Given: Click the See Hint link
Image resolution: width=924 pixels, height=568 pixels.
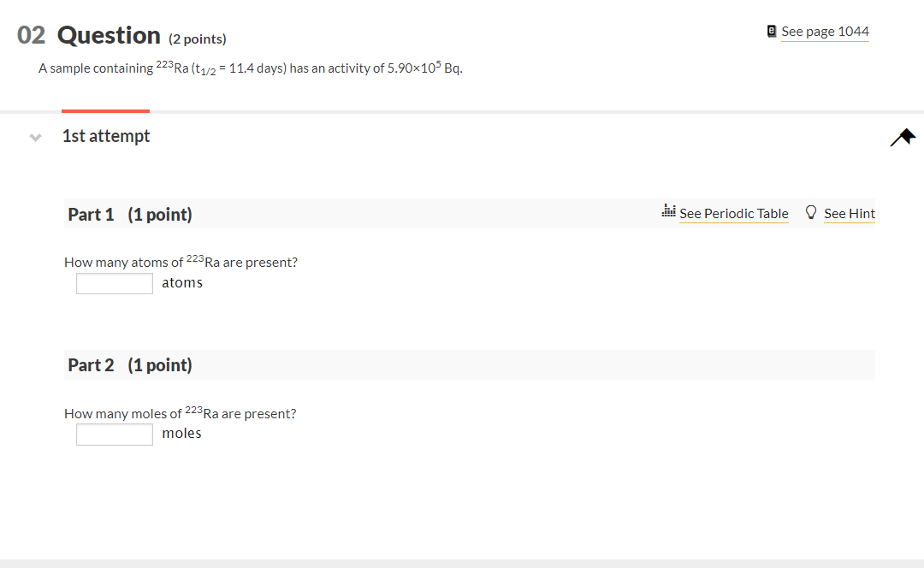Looking at the screenshot, I should [849, 213].
